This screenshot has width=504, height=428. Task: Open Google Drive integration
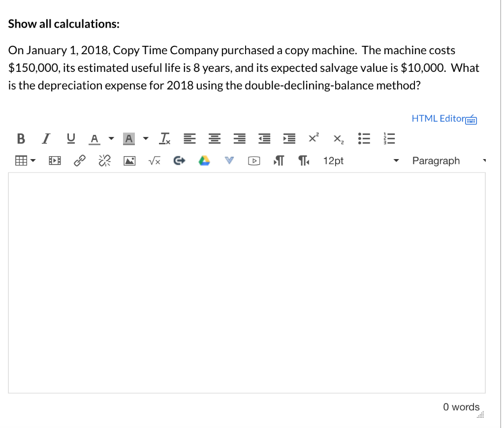click(x=204, y=160)
